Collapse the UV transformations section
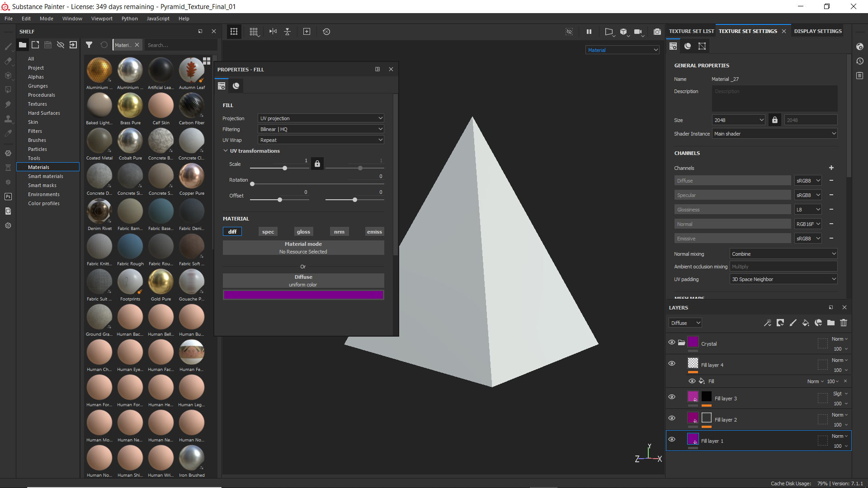This screenshot has height=488, width=868. click(x=226, y=150)
